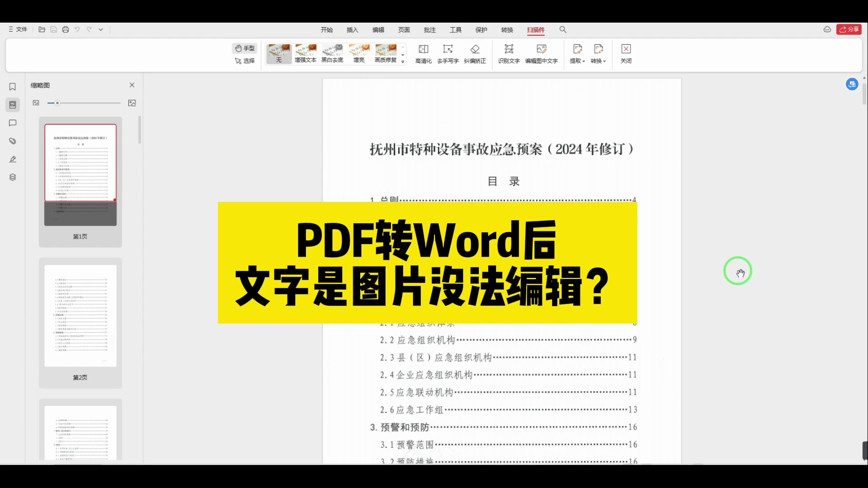
Task: Open the attachments paperclip icon
Action: click(13, 141)
